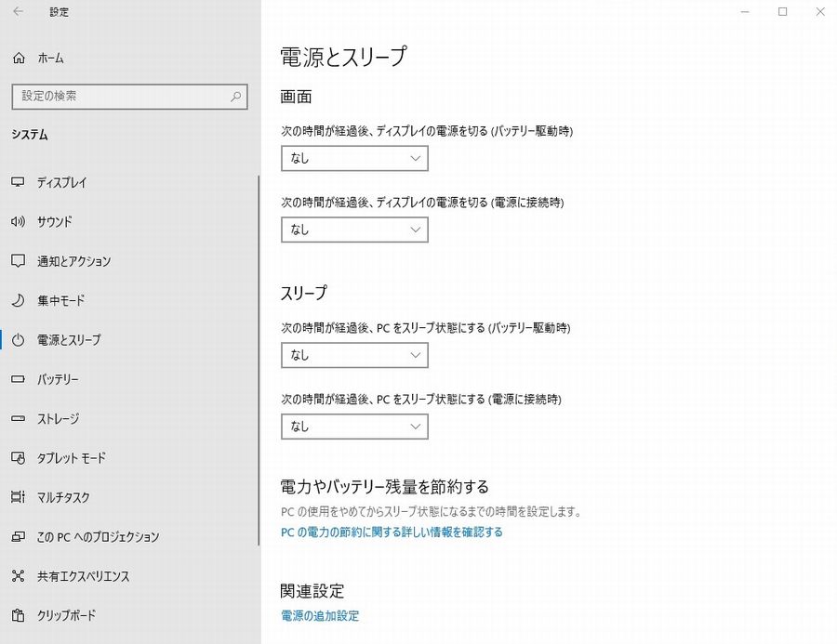Open Projecting to this PC (この PC へのプロジェクション)
Viewport: 837px width, 644px height.
pos(98,537)
